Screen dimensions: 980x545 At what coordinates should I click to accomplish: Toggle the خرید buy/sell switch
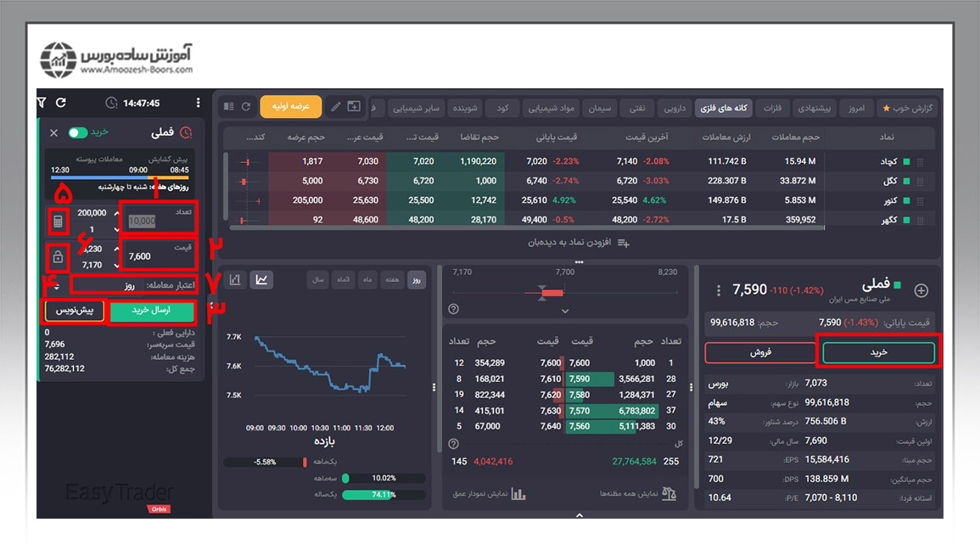[x=78, y=132]
